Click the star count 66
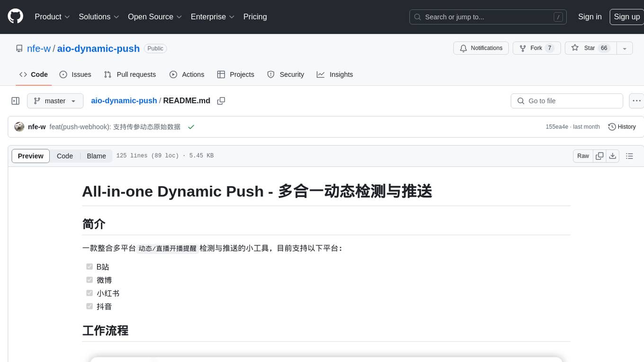 pos(604,48)
